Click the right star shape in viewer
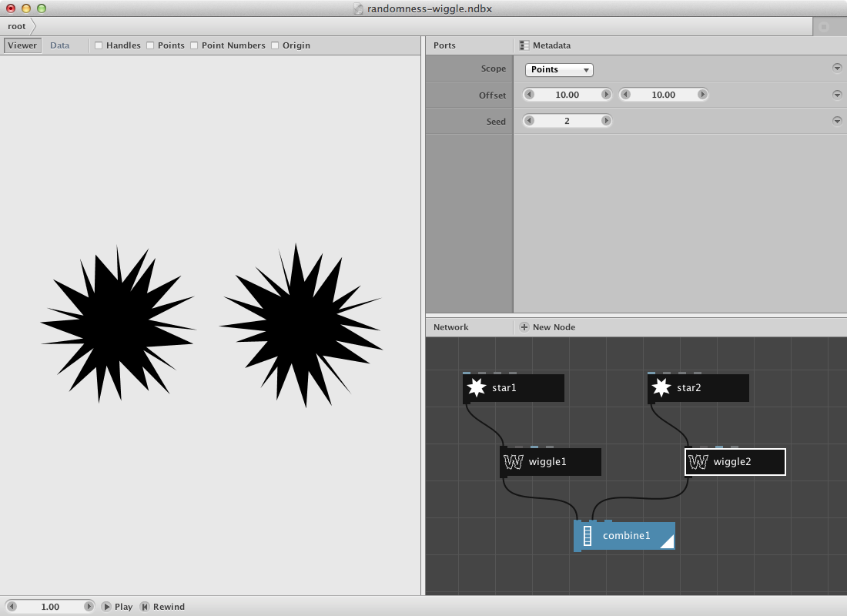The height and width of the screenshot is (616, 847). coord(301,326)
